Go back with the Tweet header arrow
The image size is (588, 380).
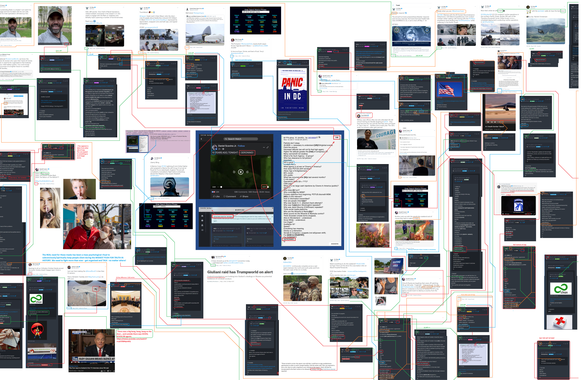pos(393,5)
